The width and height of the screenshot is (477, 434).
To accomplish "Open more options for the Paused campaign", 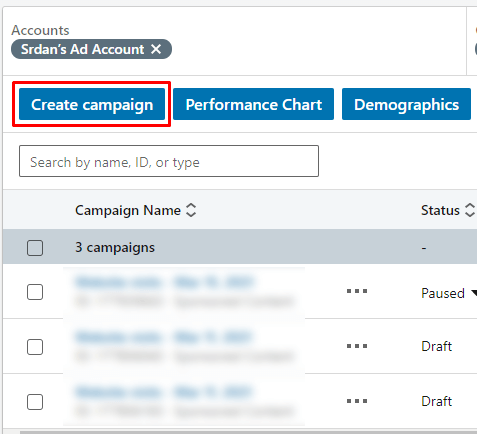I will pyautogui.click(x=357, y=291).
